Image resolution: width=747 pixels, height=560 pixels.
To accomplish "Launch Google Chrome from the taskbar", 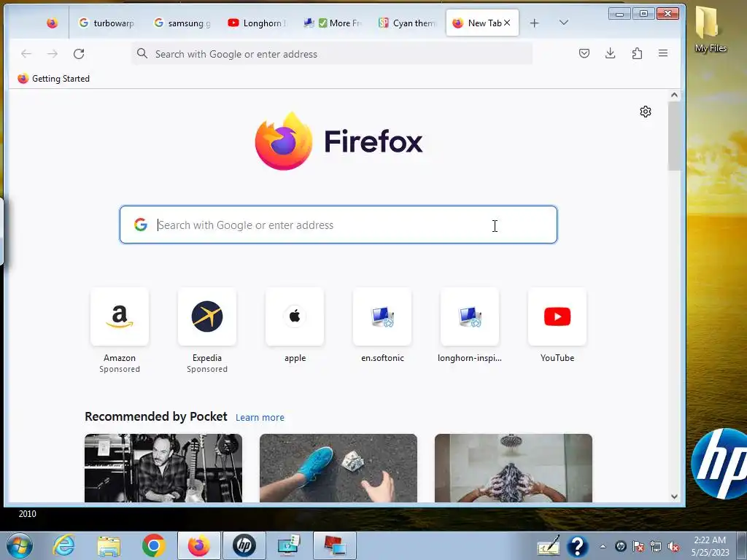I will (x=153, y=545).
